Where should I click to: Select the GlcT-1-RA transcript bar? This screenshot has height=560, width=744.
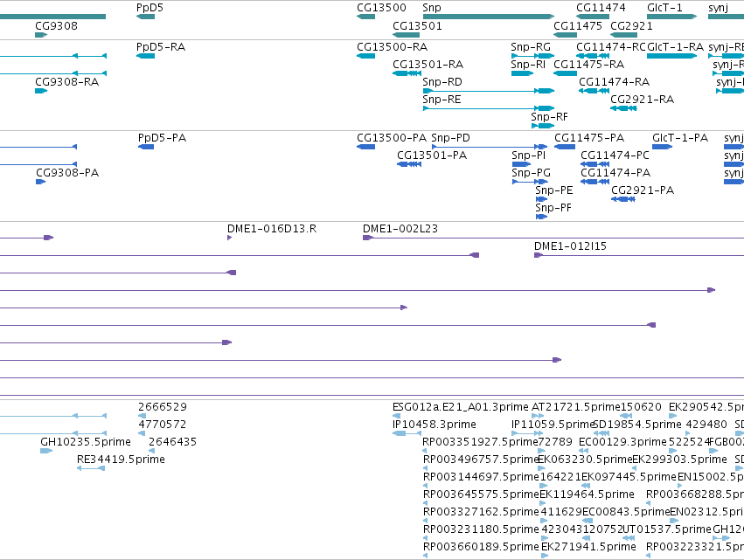coord(672,56)
